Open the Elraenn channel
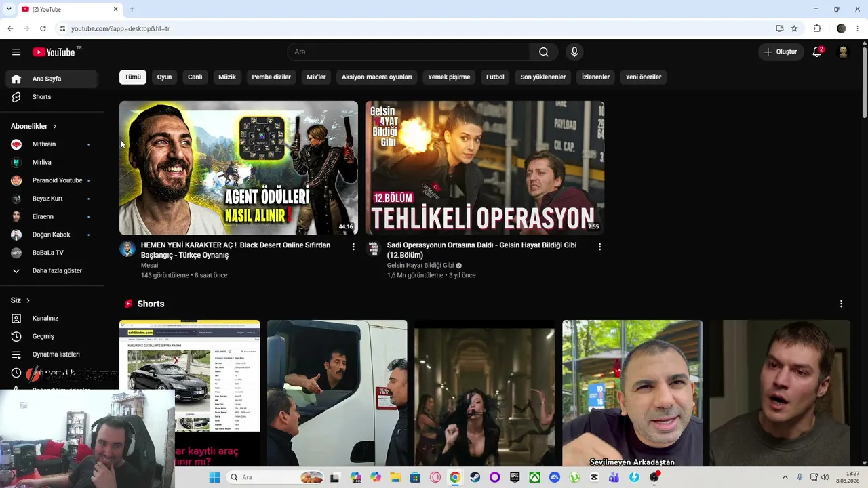 click(52, 217)
